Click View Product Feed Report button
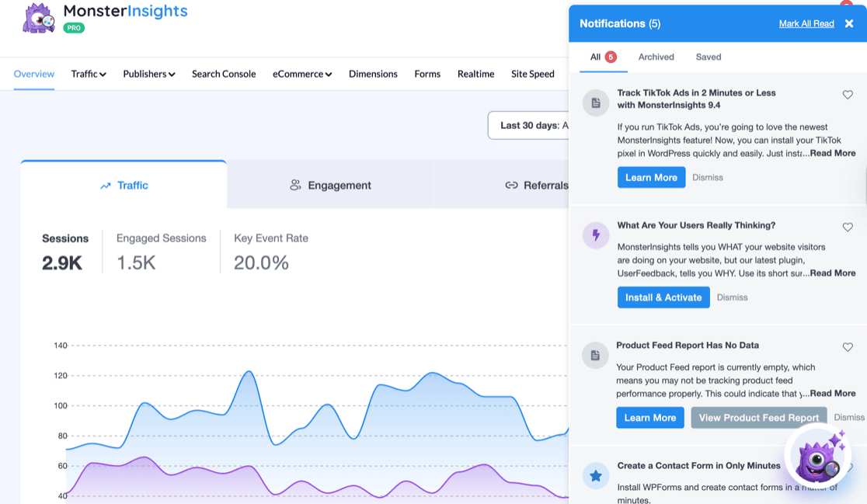The image size is (867, 504). tap(758, 418)
